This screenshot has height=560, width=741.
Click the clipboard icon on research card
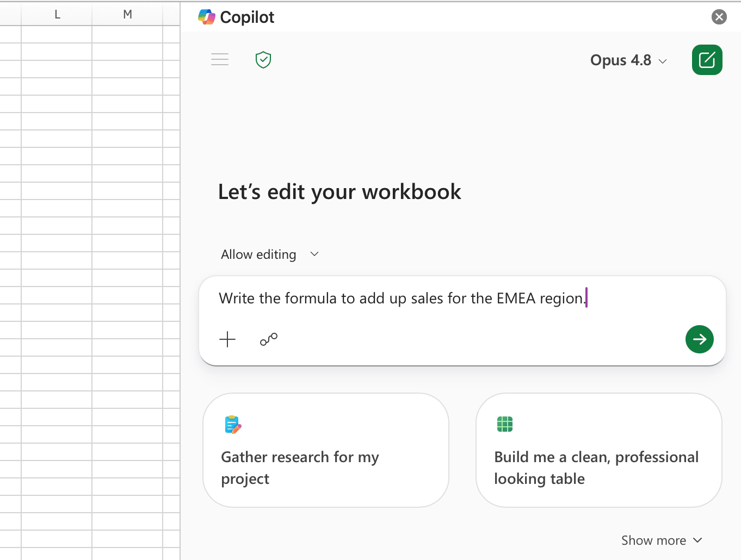(x=233, y=425)
